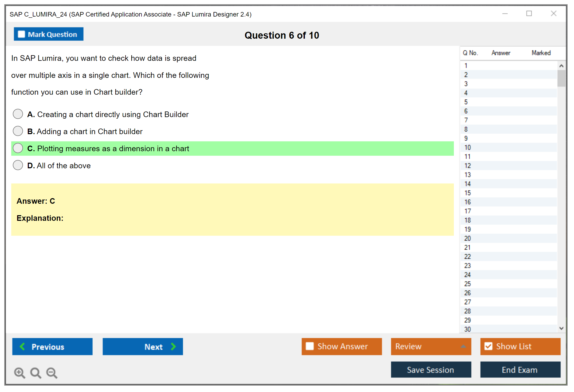Click the zoom in magnifier icon

coord(19,373)
